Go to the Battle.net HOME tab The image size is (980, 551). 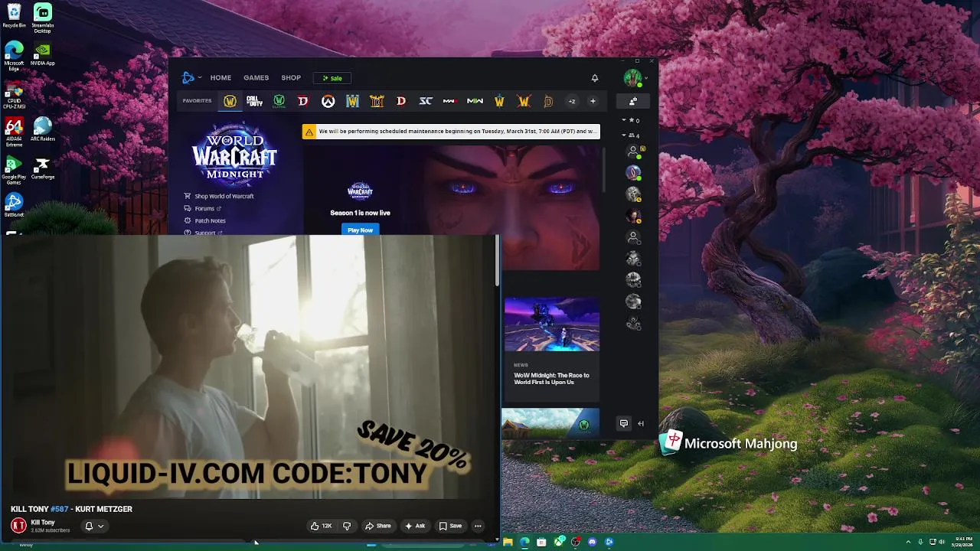tap(220, 77)
